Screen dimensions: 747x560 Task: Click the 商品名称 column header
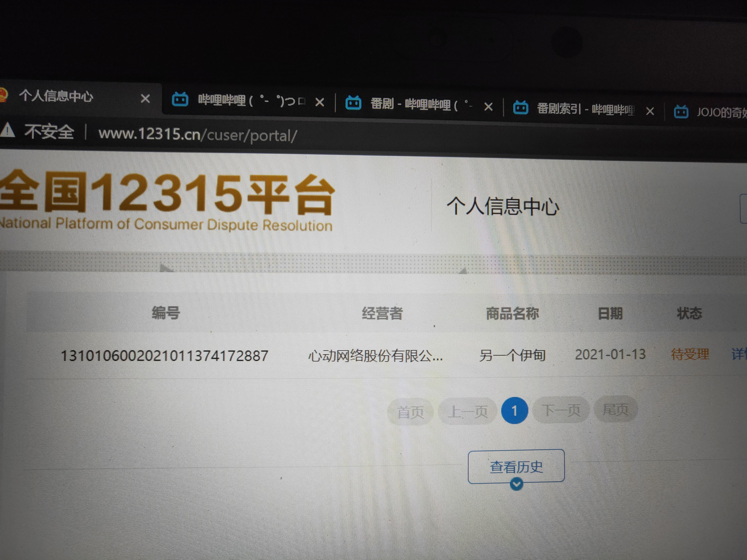pos(512,314)
